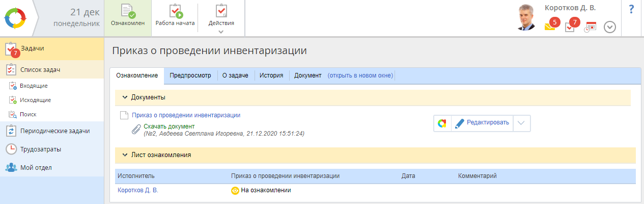The height and width of the screenshot is (204, 644).
Task: Click the Периодические задачи recurring icon
Action: [x=11, y=131]
